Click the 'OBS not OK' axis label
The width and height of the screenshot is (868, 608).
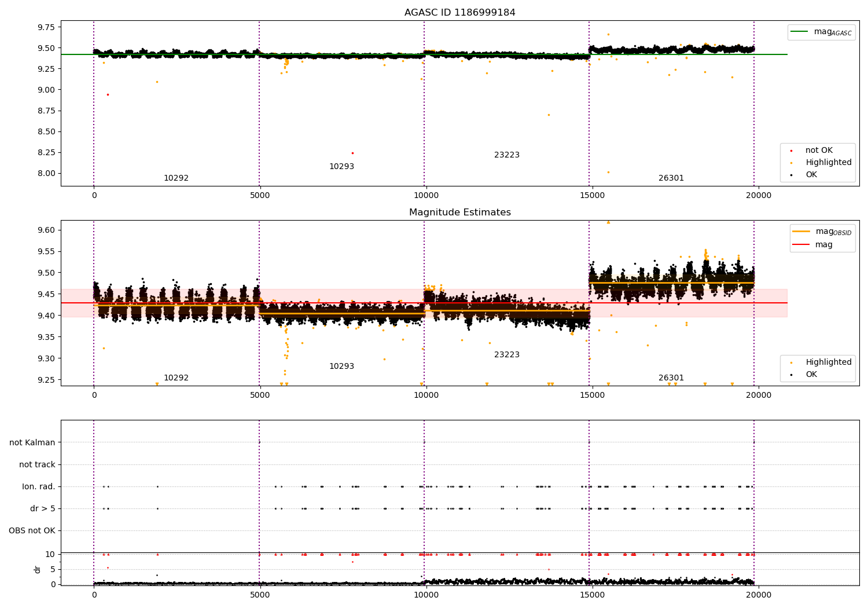32,531
